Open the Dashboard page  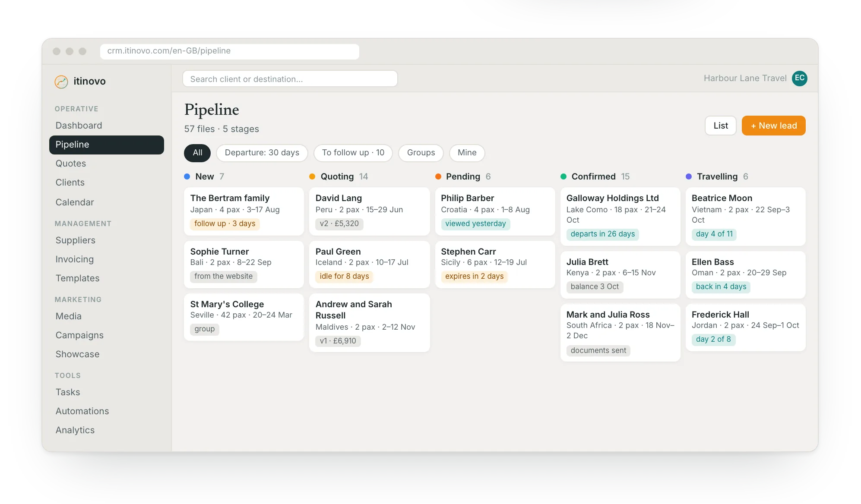pyautogui.click(x=106, y=126)
